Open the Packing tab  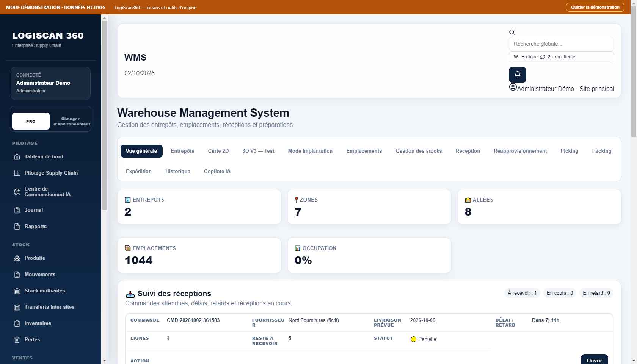(x=602, y=151)
